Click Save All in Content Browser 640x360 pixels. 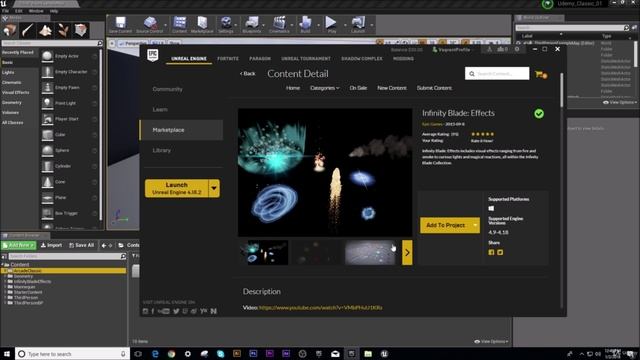[81, 245]
